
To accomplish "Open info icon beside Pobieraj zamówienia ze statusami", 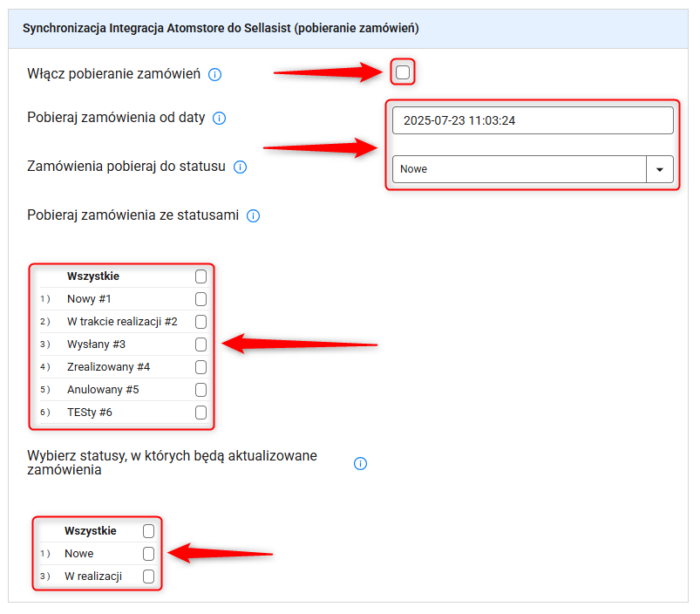I will tap(253, 215).
